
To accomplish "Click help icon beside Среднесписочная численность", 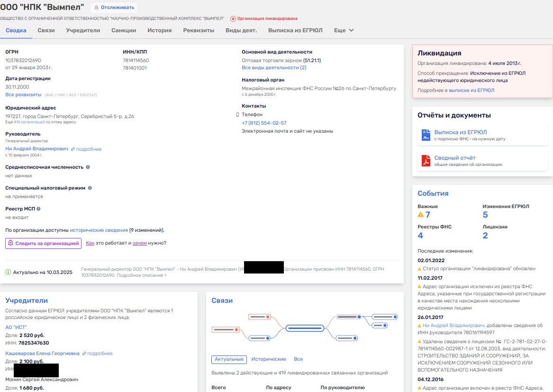I will point(88,167).
